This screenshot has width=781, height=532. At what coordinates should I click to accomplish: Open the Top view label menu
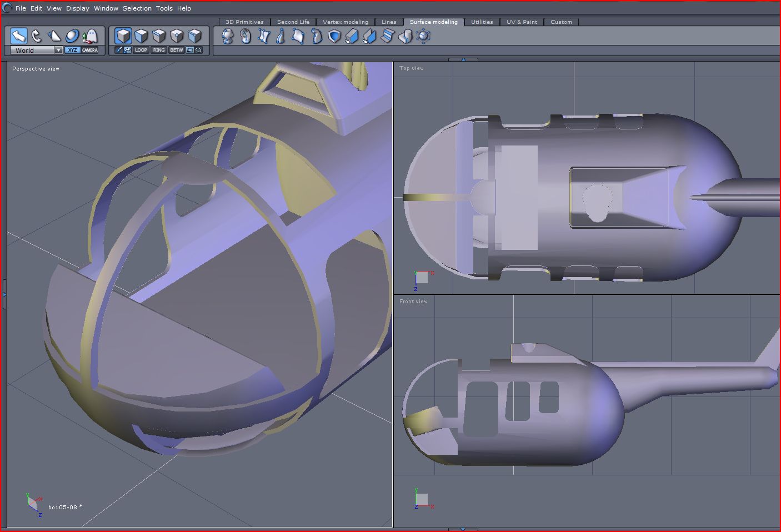(x=412, y=68)
